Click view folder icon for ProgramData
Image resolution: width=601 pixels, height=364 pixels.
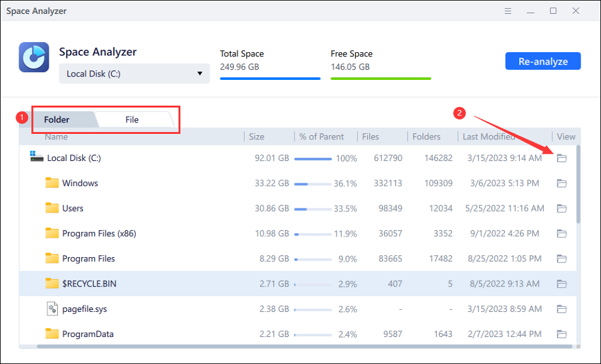point(561,334)
